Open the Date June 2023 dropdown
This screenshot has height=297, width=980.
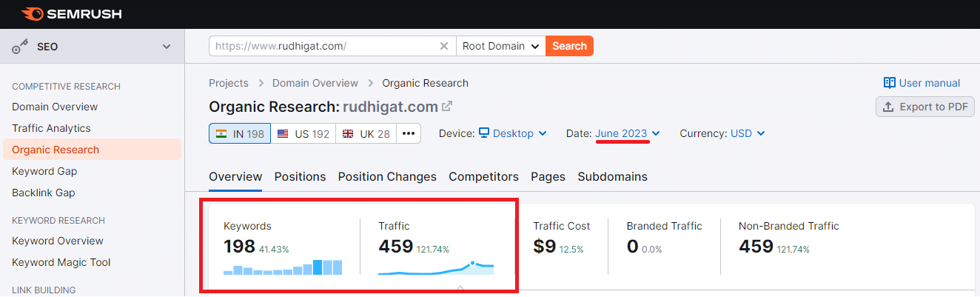point(628,133)
